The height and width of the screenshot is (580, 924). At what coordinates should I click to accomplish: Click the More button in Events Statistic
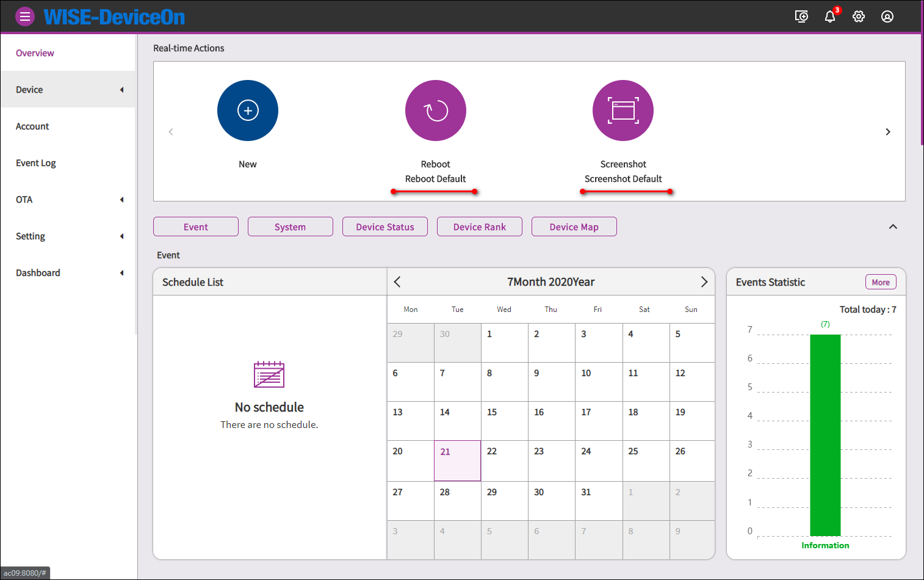point(881,282)
